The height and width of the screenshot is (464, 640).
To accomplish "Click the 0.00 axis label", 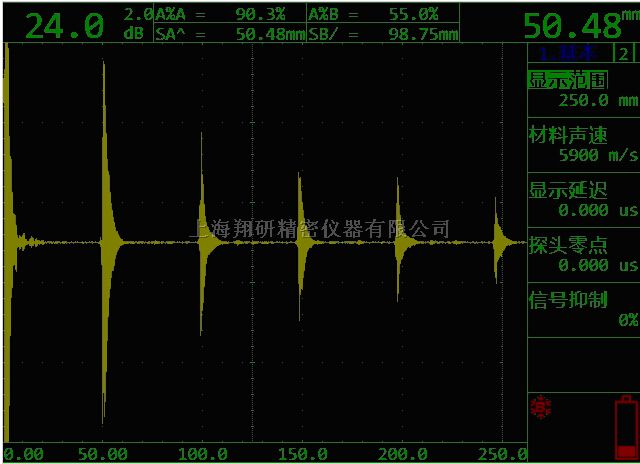I will point(24,454).
